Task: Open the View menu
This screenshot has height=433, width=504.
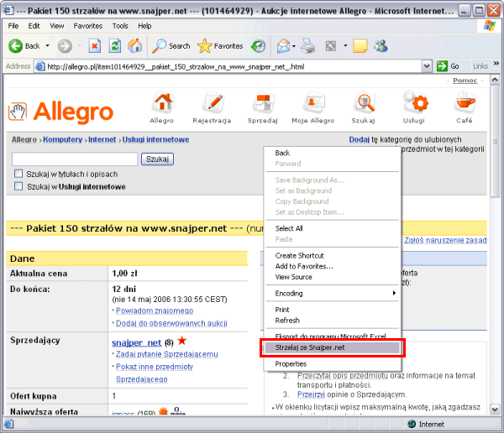Action: [x=57, y=26]
